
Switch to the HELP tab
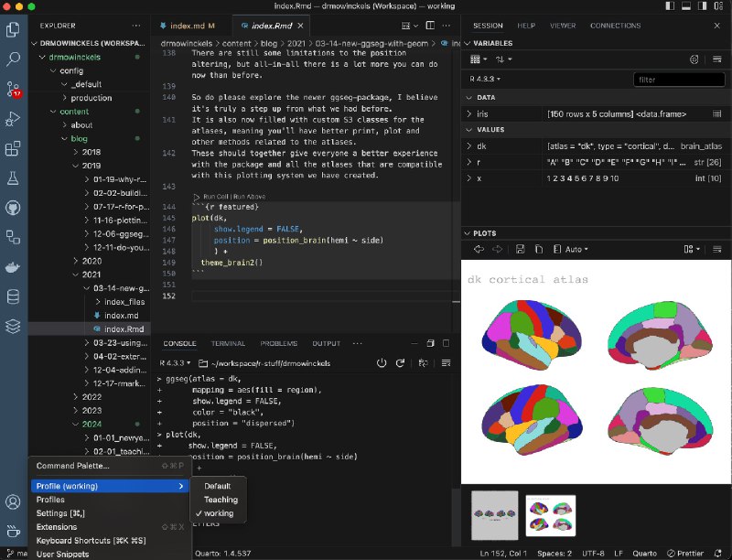pos(526,26)
